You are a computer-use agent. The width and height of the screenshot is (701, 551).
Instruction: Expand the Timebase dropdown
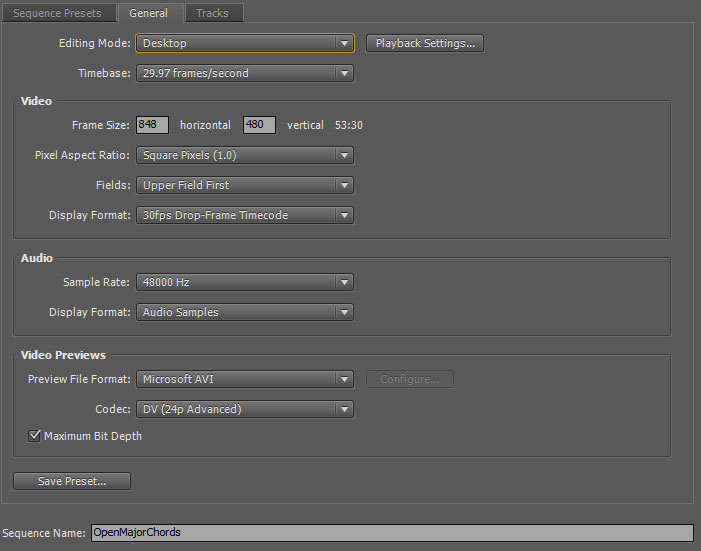click(x=245, y=73)
